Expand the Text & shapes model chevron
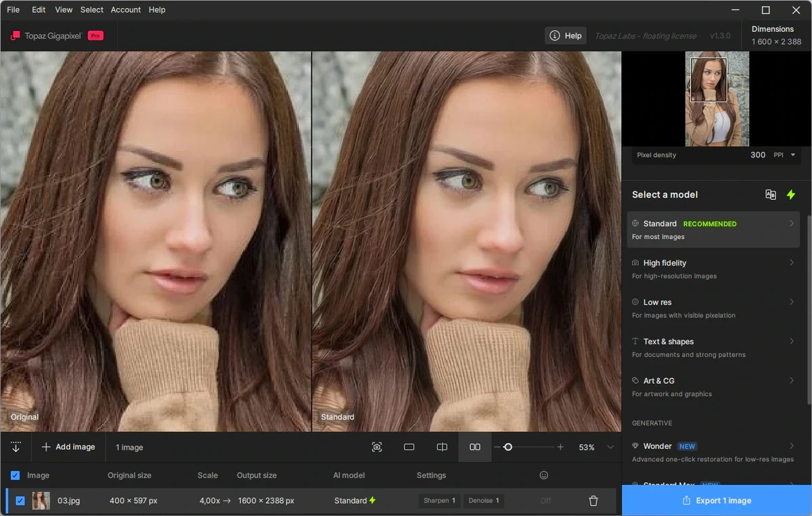 792,341
